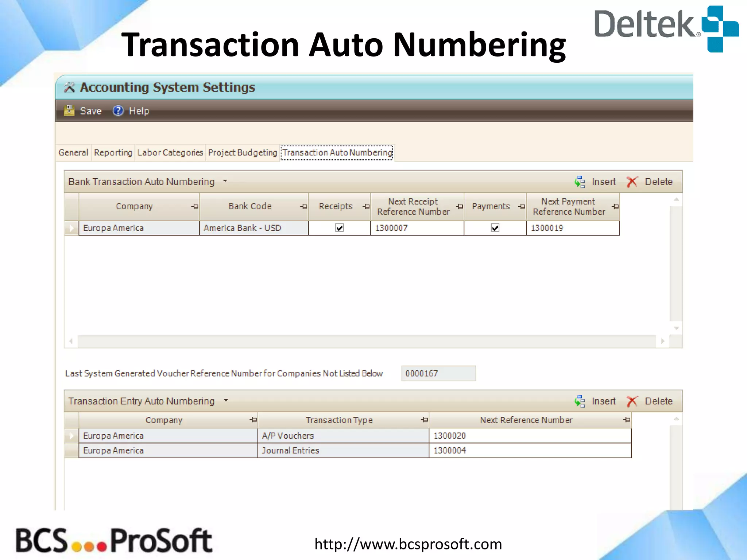The image size is (747, 560).
Task: Click bank grid scroll down arrow
Action: pos(676,328)
